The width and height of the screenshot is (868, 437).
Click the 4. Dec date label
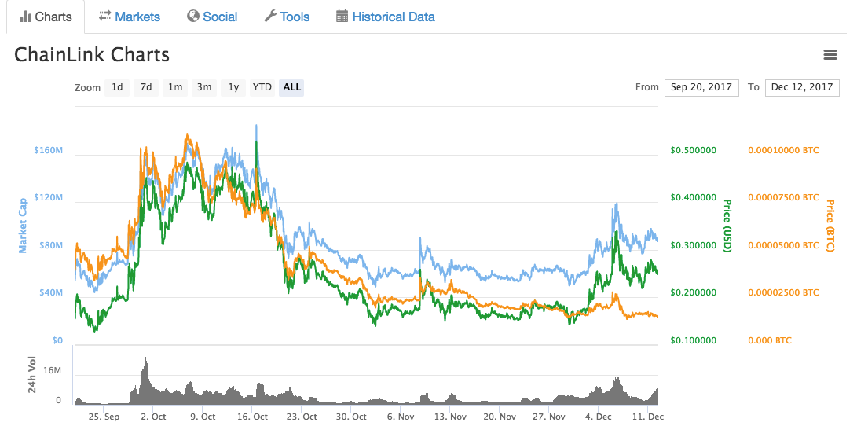click(599, 417)
